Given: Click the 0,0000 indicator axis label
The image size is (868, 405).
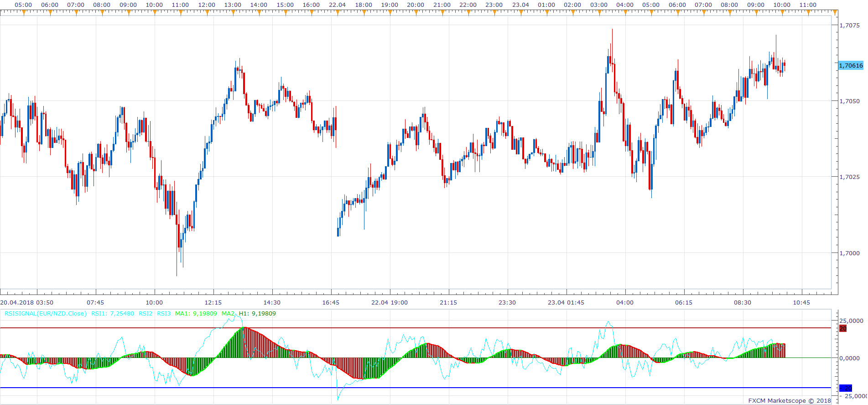Looking at the screenshot, I should [x=850, y=358].
